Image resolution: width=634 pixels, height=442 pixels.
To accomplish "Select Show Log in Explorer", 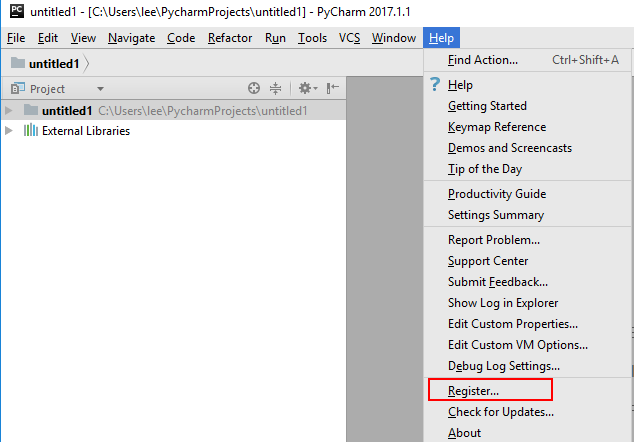I will click(x=528, y=303).
